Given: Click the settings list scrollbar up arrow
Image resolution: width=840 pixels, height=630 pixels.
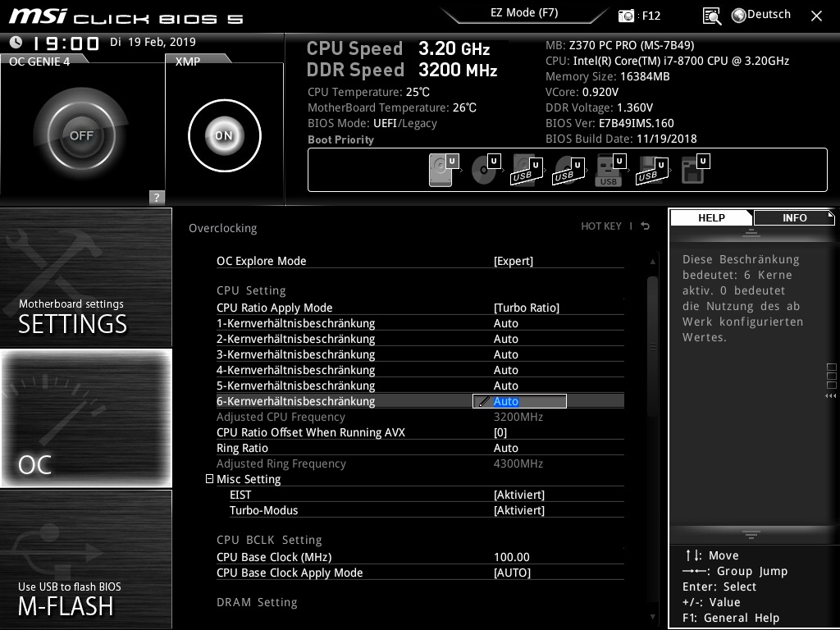Looking at the screenshot, I should (652, 262).
